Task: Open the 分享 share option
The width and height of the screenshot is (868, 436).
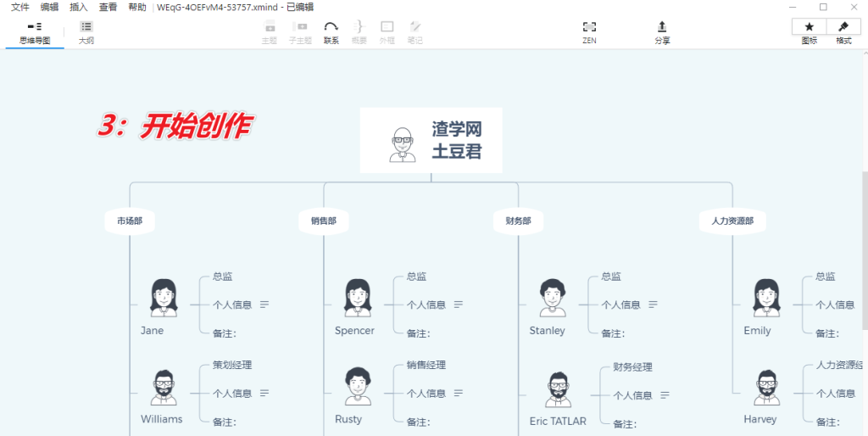Action: click(x=662, y=33)
